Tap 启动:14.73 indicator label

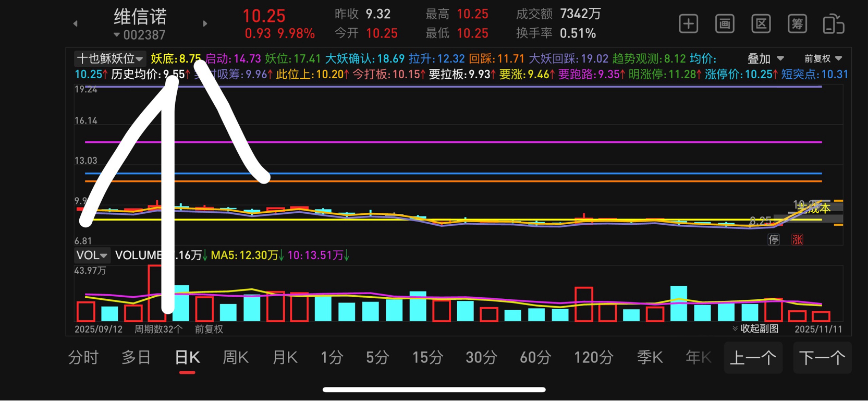233,59
